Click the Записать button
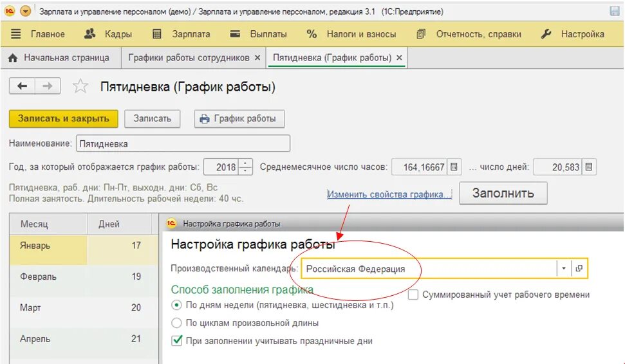 (x=153, y=119)
